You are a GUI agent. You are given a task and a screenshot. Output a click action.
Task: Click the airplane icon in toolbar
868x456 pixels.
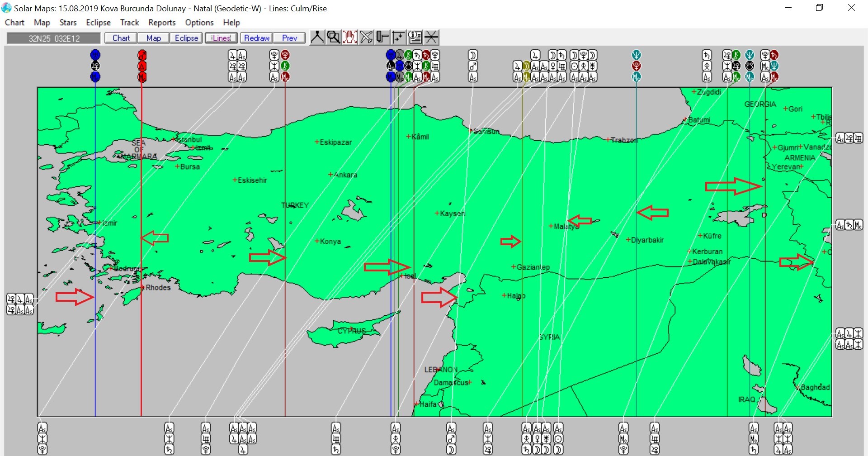pyautogui.click(x=366, y=38)
